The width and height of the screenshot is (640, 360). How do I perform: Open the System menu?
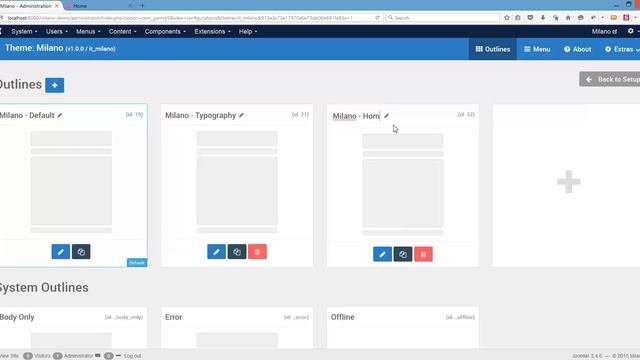click(x=24, y=31)
